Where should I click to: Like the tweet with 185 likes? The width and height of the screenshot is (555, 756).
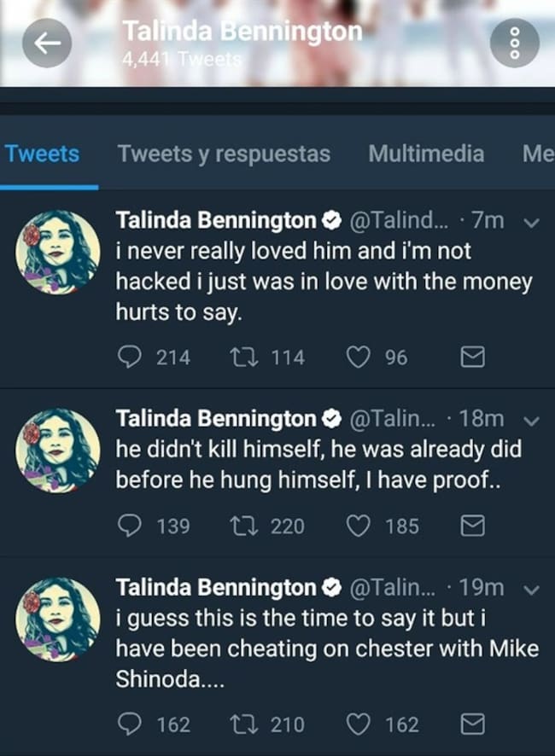pos(358,526)
